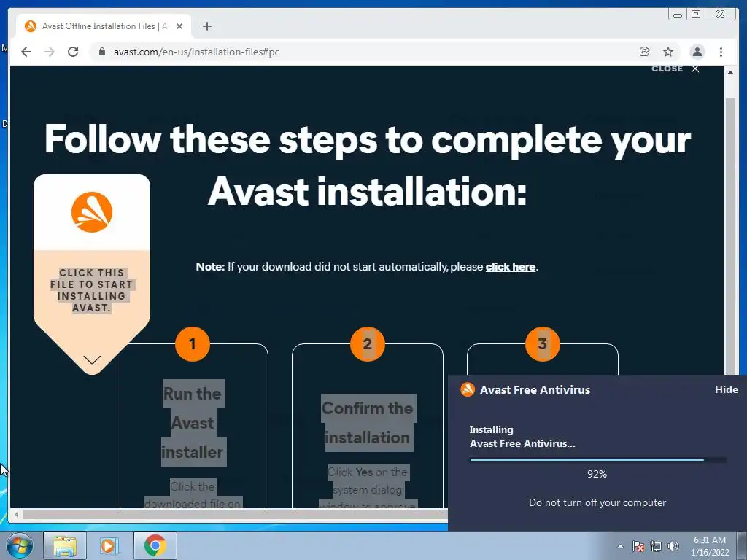Bookmark this page with the star icon
Screen dimensions: 747x560
coord(668,52)
